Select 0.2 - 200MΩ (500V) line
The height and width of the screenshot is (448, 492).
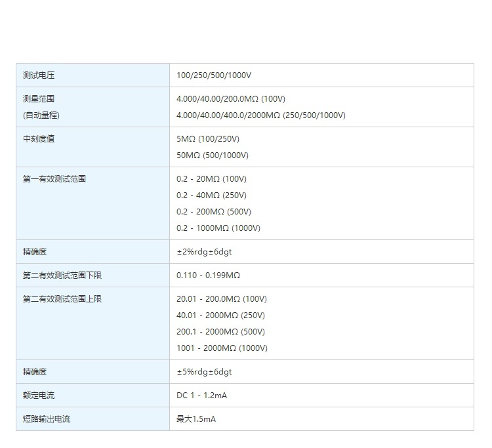point(214,211)
